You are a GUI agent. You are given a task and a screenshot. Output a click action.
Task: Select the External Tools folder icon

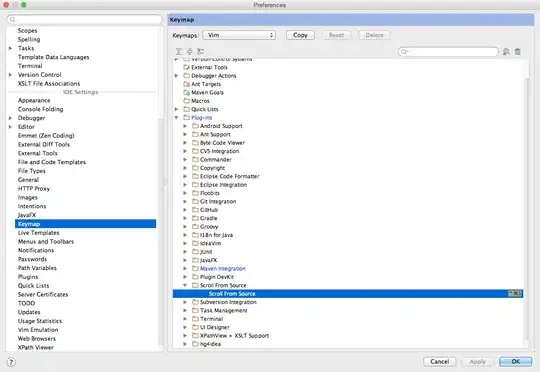click(x=187, y=67)
